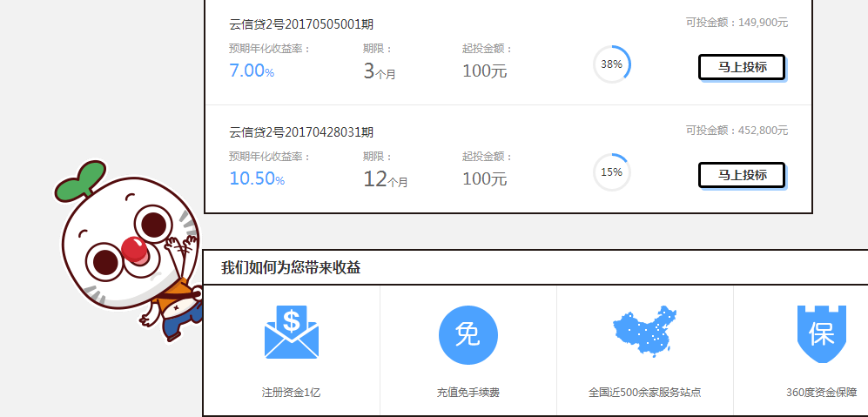The image size is (868, 417).
Task: Click the 充值免手续费 label
Action: pos(468,393)
